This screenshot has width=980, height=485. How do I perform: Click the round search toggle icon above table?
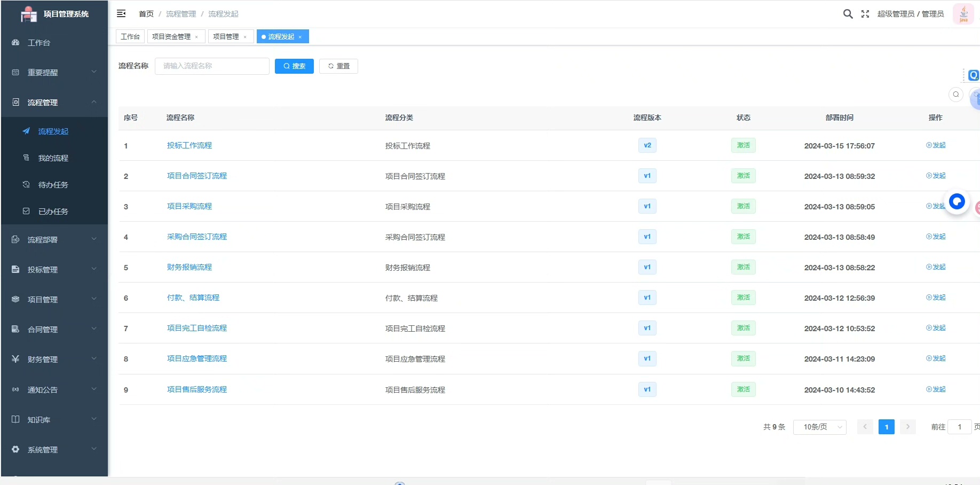(x=956, y=95)
